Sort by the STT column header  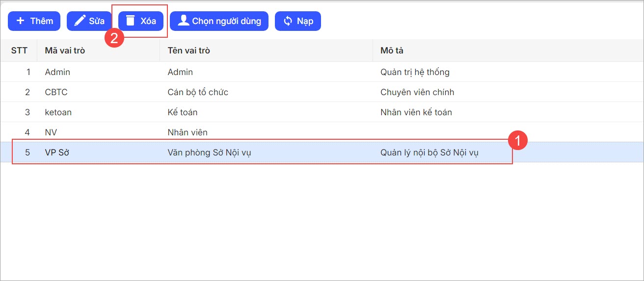tap(19, 51)
